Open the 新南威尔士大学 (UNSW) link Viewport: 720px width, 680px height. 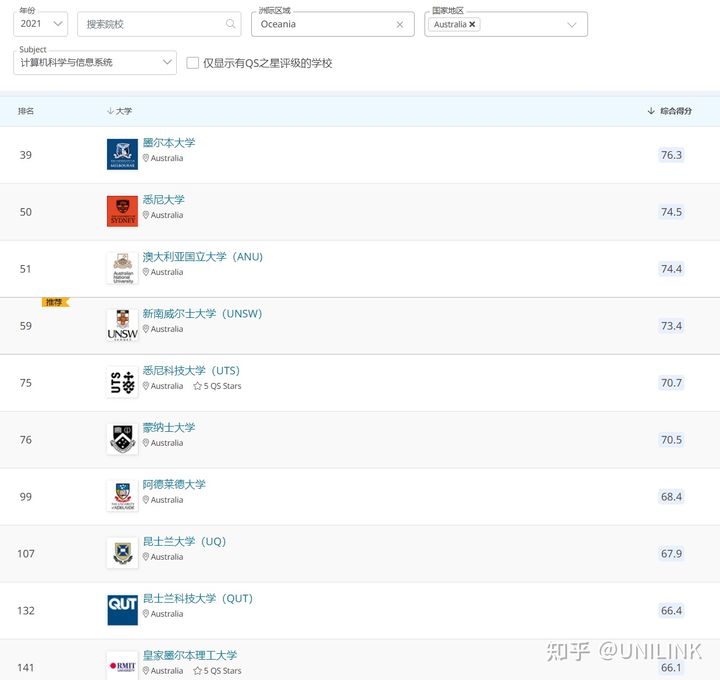[x=202, y=314]
